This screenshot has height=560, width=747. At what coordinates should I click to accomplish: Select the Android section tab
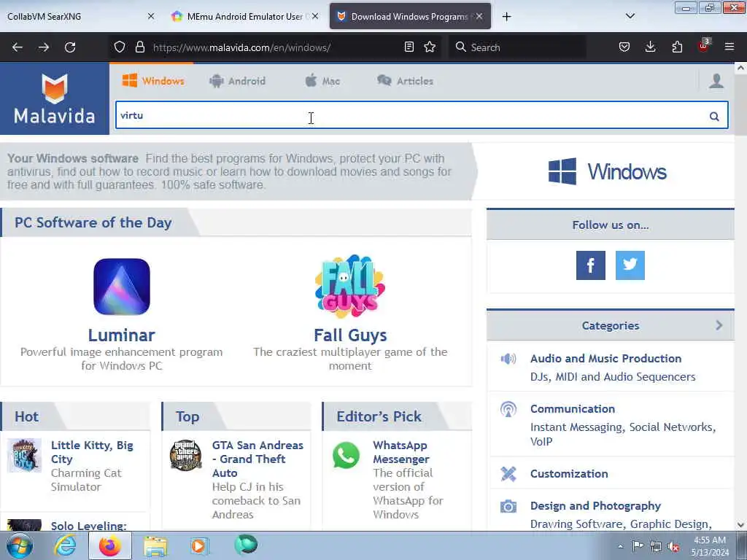(x=237, y=81)
